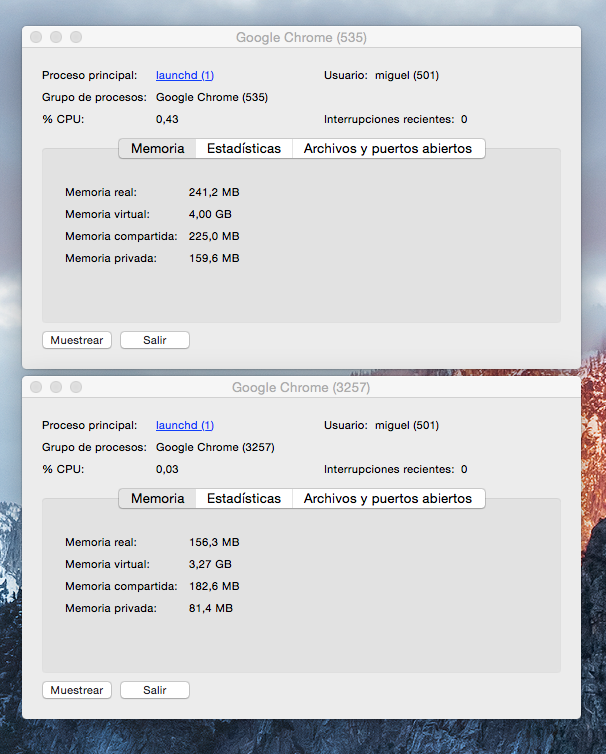Viewport: 606px width, 754px height.
Task: Select the 241,2 MB Memoria real value
Action: (x=214, y=192)
